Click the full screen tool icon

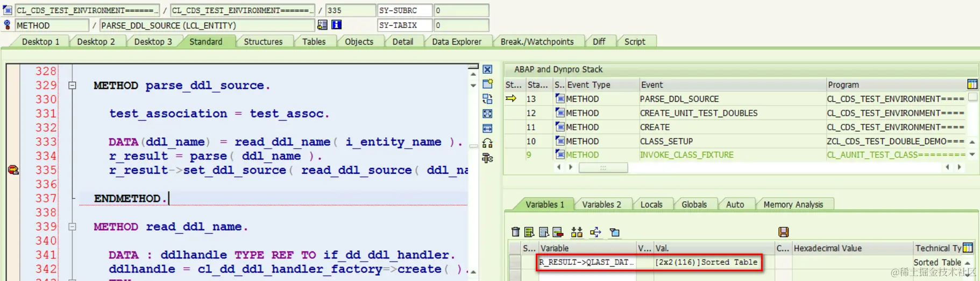(x=487, y=114)
